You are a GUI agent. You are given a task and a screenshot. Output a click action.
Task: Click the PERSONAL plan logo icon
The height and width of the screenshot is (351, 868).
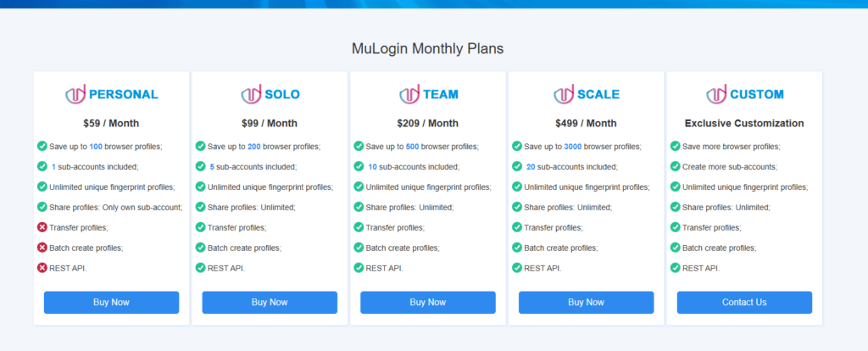click(75, 94)
